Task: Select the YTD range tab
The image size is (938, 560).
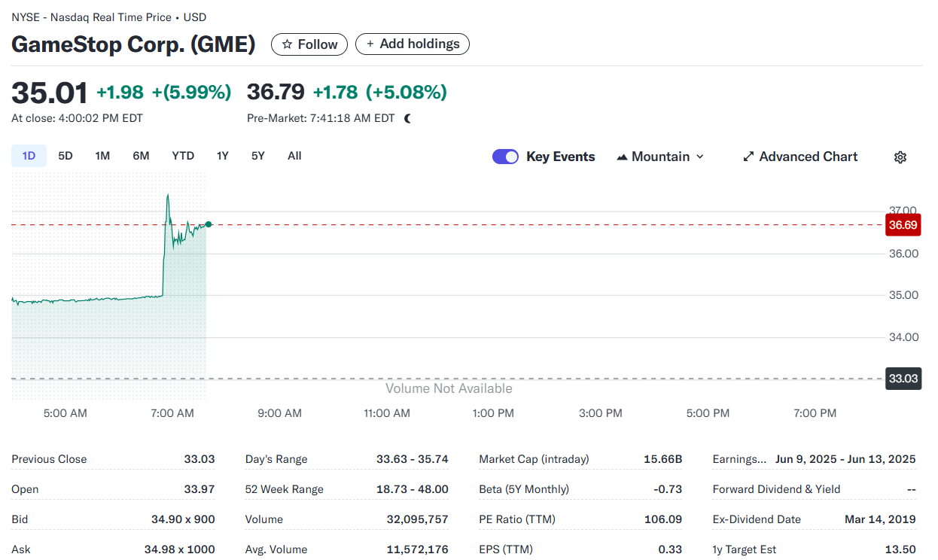Action: click(x=183, y=156)
